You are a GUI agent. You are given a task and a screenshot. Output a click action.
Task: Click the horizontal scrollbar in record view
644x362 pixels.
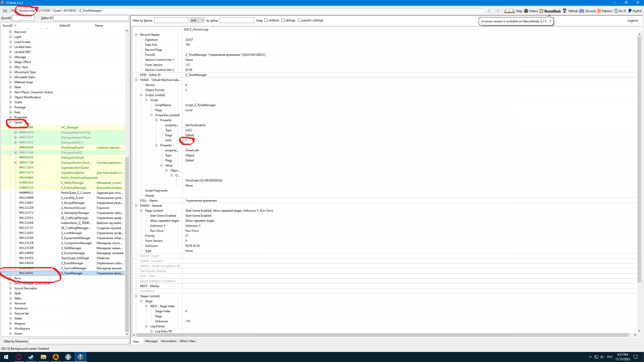[382, 335]
